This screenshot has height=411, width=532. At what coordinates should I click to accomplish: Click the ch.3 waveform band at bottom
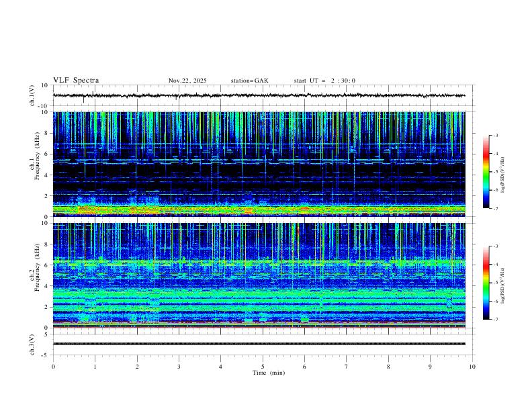[x=259, y=344]
